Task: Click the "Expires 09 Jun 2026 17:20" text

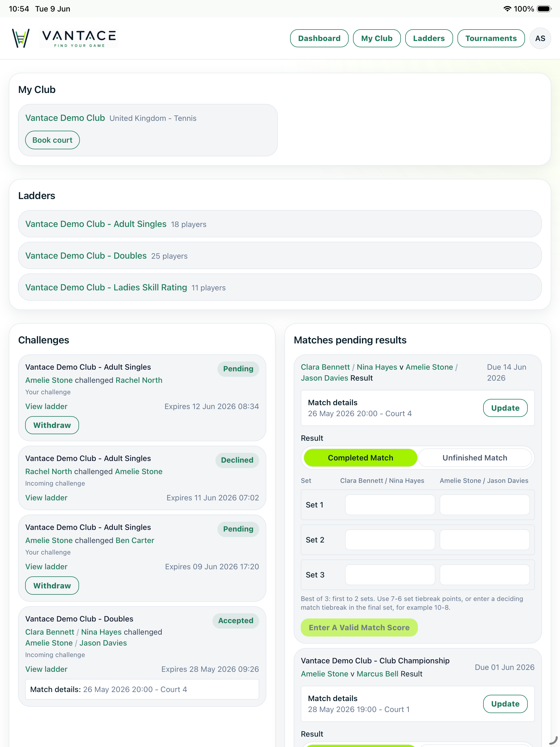Action: (212, 567)
